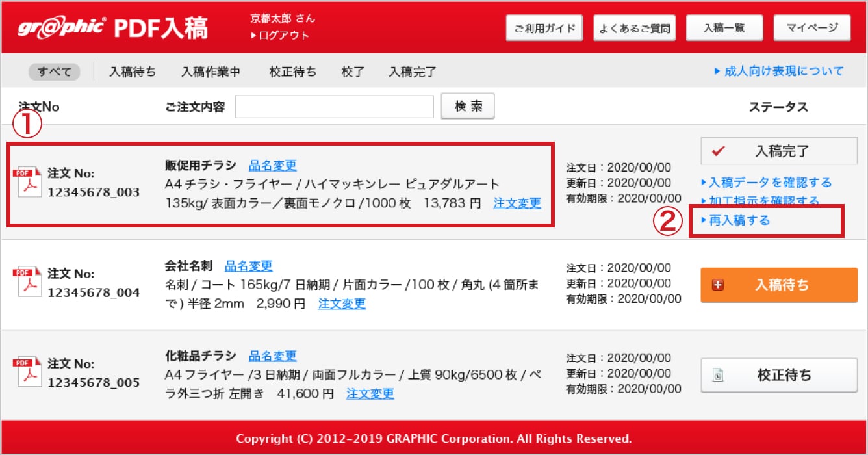Open the ご利用ガイド usage guide
The image size is (868, 455).
tap(544, 28)
